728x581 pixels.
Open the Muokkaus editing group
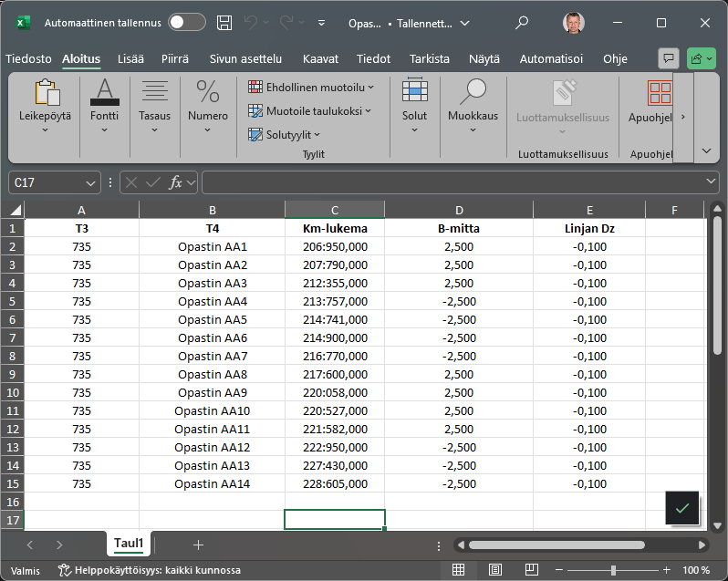coord(473,106)
